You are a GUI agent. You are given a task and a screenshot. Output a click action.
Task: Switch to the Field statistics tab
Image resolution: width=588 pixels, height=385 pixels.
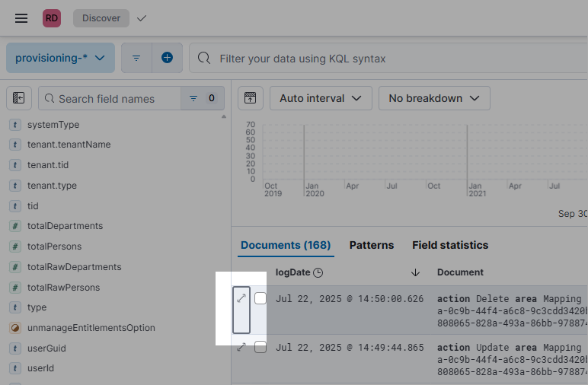450,245
